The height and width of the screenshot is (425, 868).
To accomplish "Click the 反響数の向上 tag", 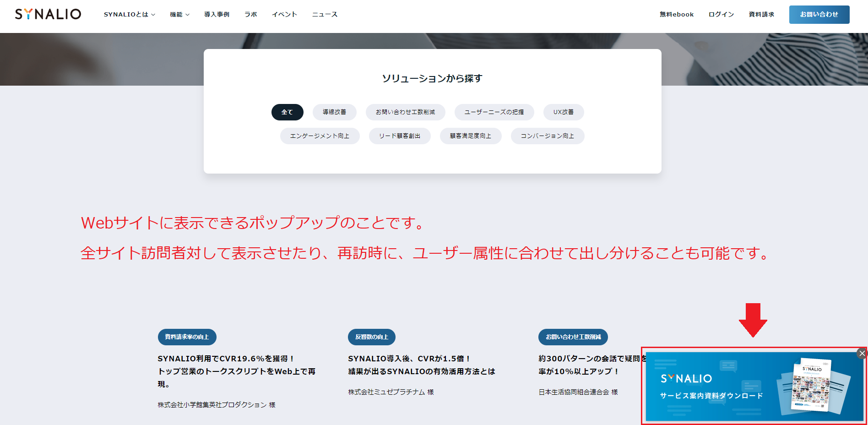I will (372, 337).
